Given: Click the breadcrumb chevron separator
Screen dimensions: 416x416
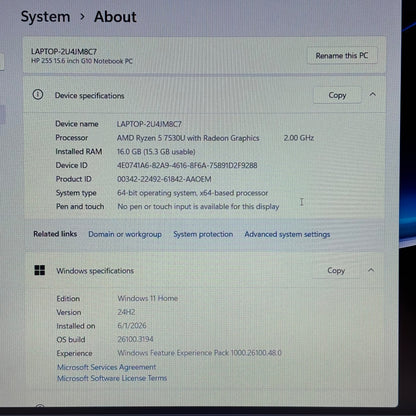Looking at the screenshot, I should pos(82,17).
